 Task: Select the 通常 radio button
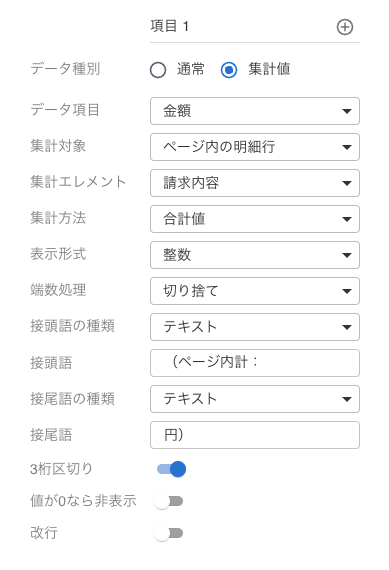158,70
